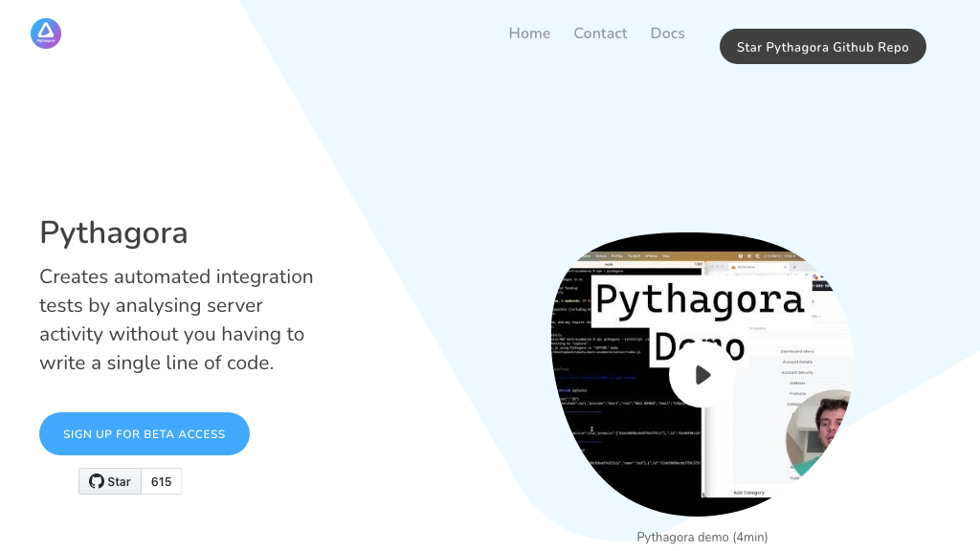Click 'Account Details' in the video preview
This screenshot has width=980, height=551.
click(796, 363)
